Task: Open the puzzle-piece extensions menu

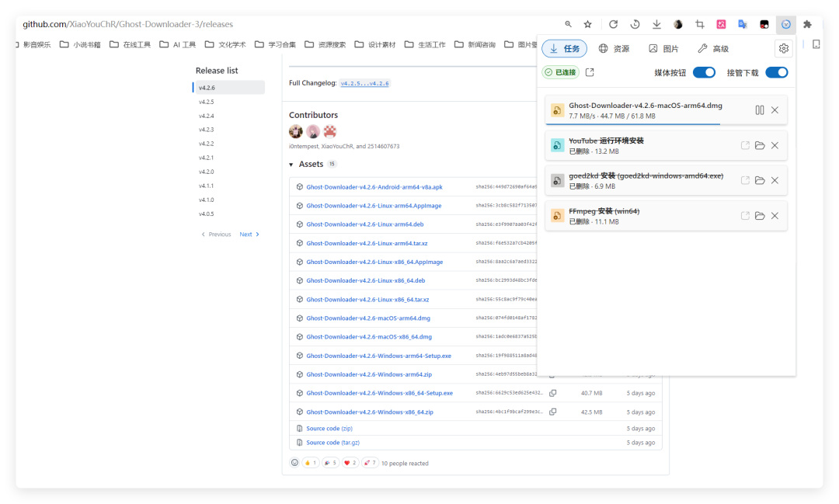Action: [807, 24]
